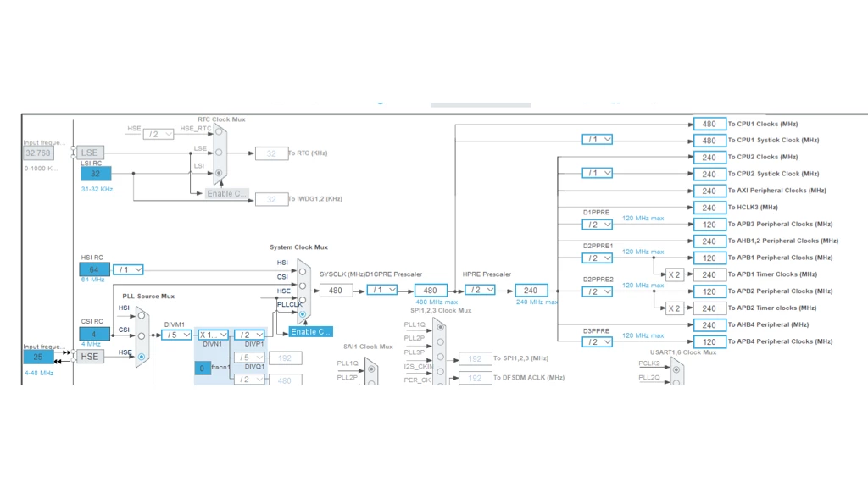Click the To RTC (KHz) 32 value
Screen dimensions: 868x488
[x=271, y=153]
